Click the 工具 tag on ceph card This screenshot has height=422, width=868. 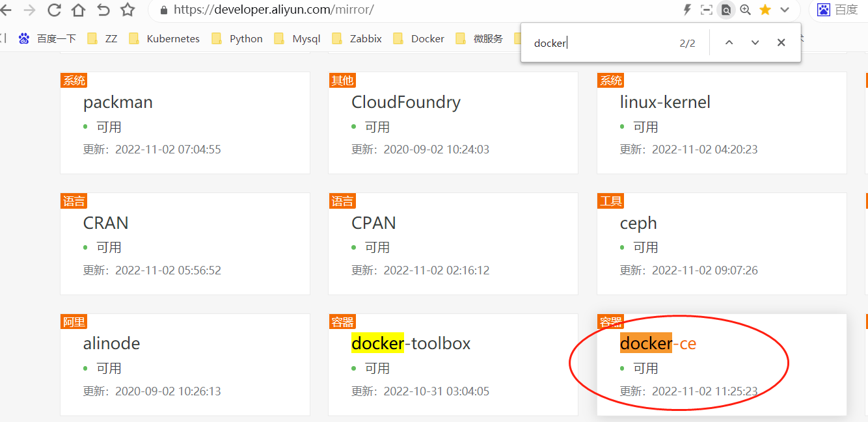point(611,202)
